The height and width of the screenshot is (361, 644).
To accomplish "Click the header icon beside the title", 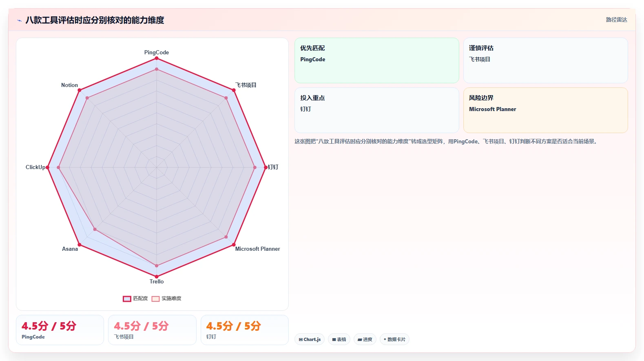I will pyautogui.click(x=19, y=20).
